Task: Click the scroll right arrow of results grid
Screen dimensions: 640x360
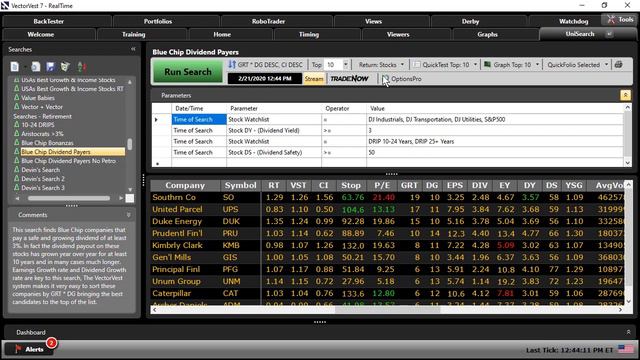Action: point(620,310)
